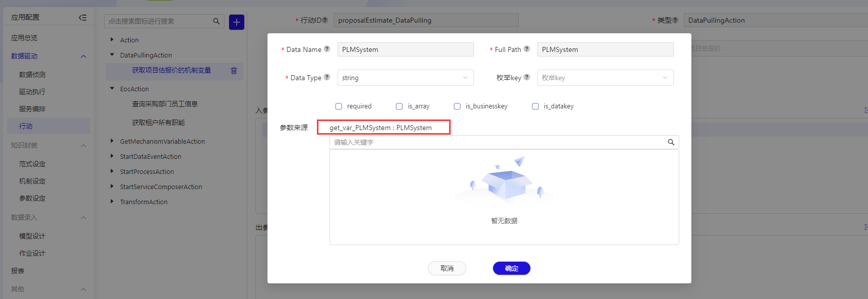Click help icon next to 类型
The image size is (868, 299).
[x=675, y=20]
